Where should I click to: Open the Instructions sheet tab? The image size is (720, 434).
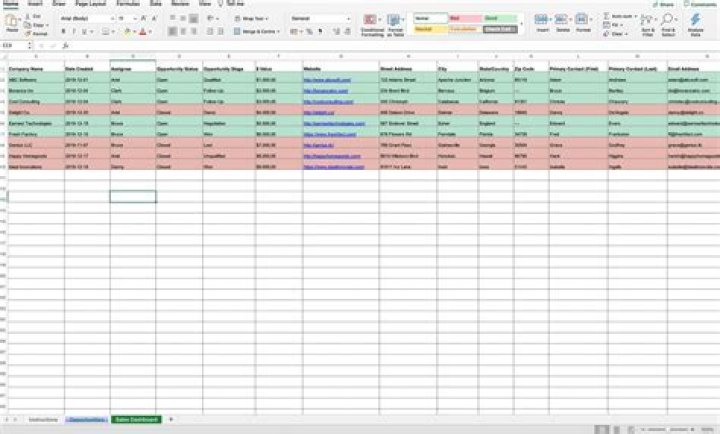(43, 420)
